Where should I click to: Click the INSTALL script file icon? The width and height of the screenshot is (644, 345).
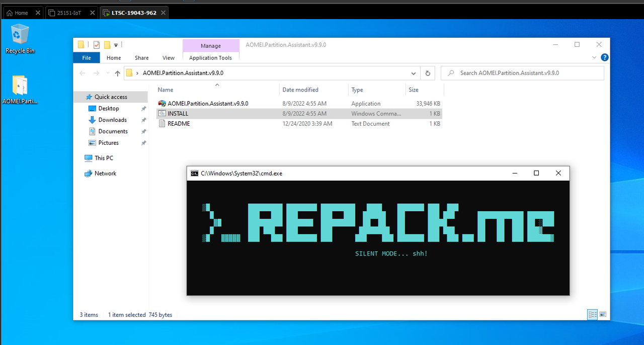pos(162,114)
